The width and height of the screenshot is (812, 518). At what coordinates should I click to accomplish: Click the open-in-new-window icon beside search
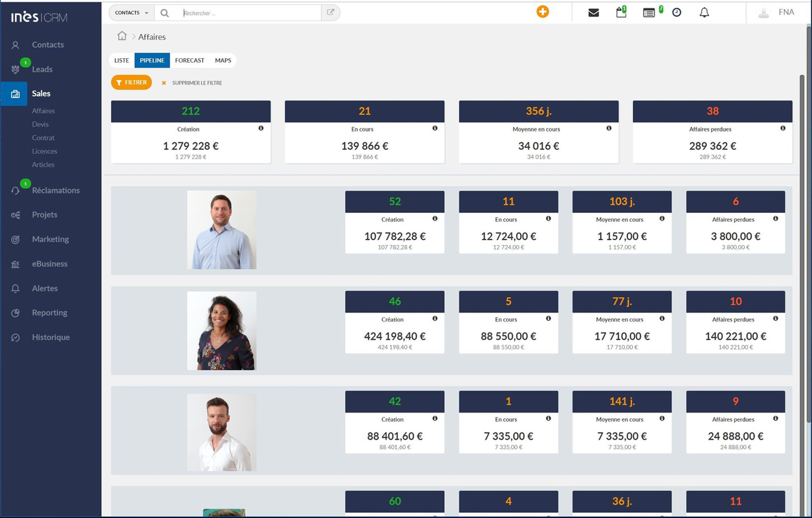pyautogui.click(x=330, y=13)
